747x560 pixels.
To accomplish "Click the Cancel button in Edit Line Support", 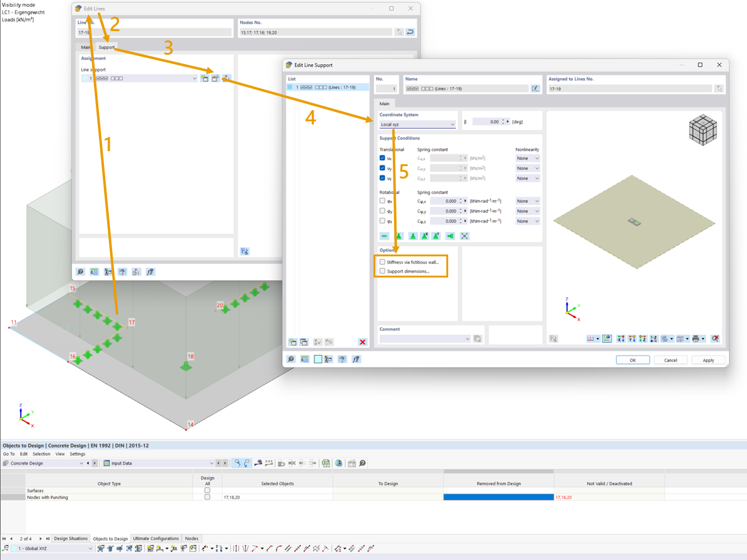I will coord(670,360).
